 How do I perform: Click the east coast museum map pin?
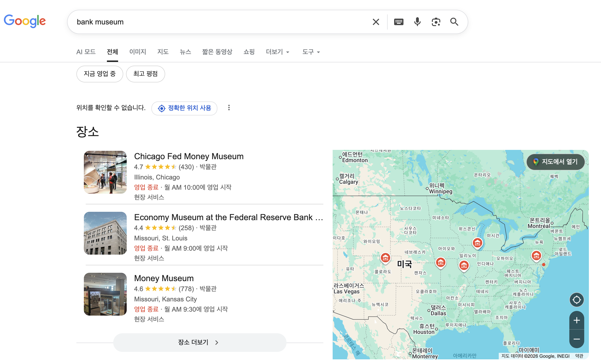536,256
